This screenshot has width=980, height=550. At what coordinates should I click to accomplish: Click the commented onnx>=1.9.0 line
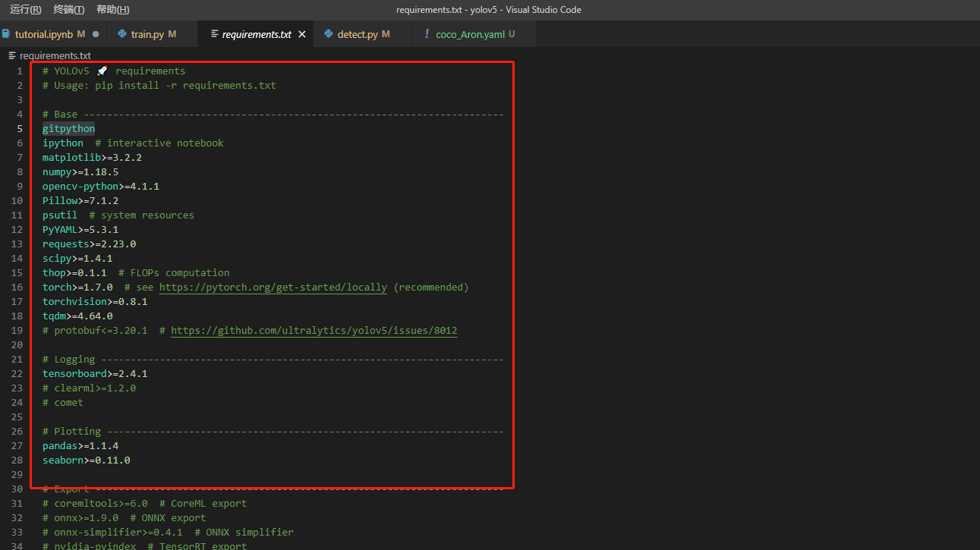tap(124, 518)
